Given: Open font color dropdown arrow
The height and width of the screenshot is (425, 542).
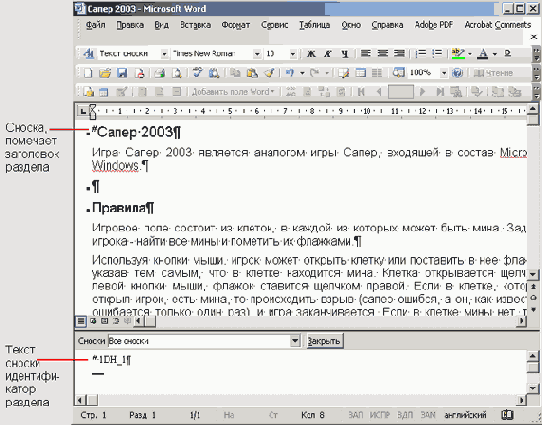Looking at the screenshot, I should click(495, 54).
